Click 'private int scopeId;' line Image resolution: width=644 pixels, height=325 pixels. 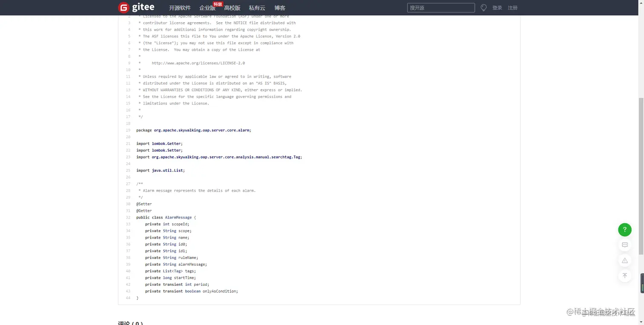coord(167,224)
